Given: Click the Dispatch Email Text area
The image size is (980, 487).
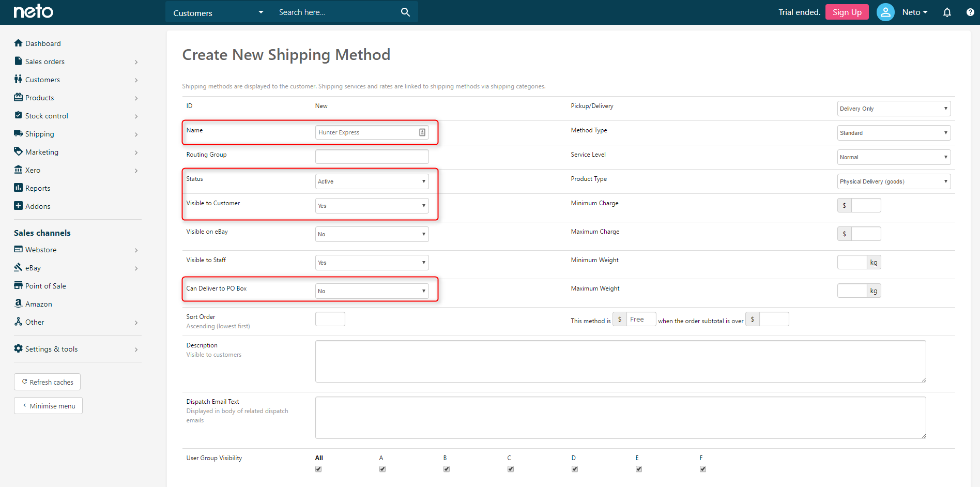Looking at the screenshot, I should (621, 418).
